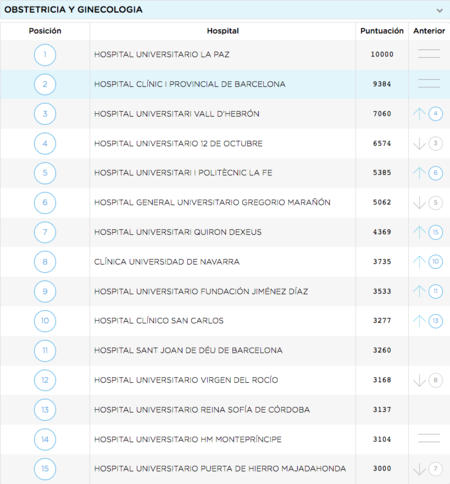Select Clínica Universidad de Navarra
The height and width of the screenshot is (484, 450).
[x=167, y=262]
